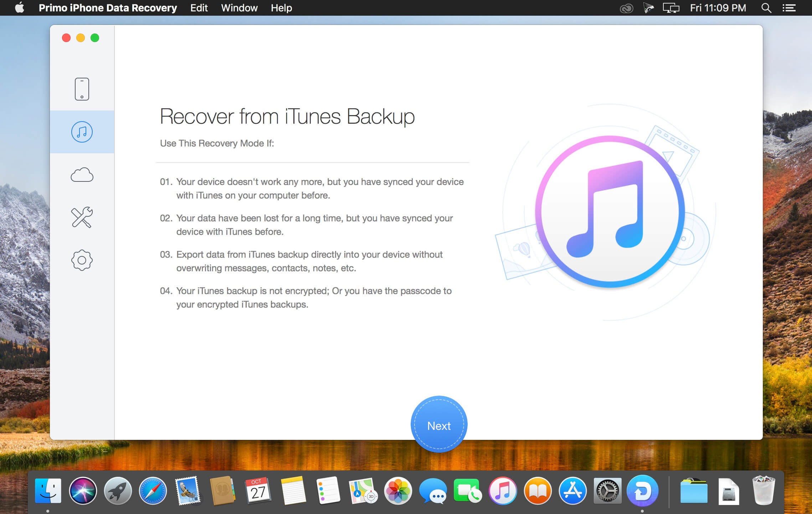
Task: Open the Window menu
Action: [239, 8]
